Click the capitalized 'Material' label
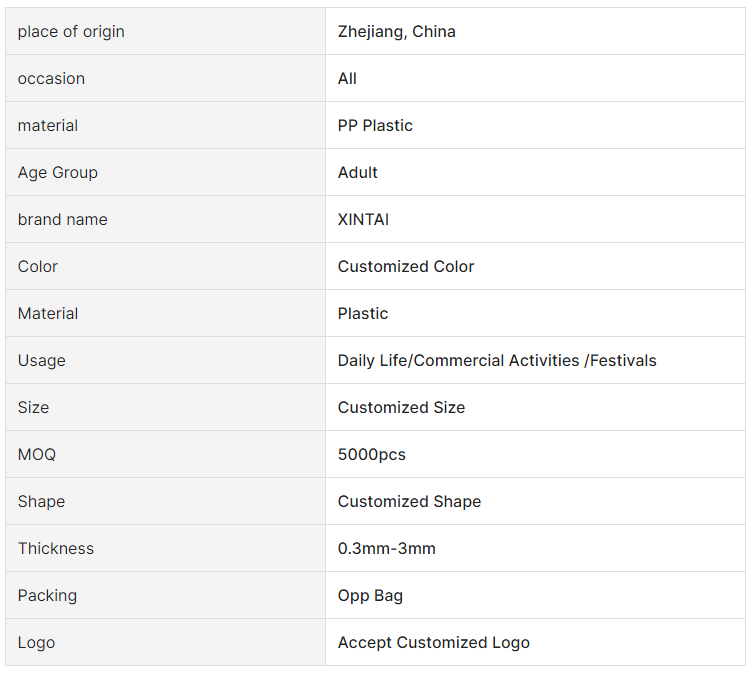This screenshot has height=674, width=751. pyautogui.click(x=48, y=313)
